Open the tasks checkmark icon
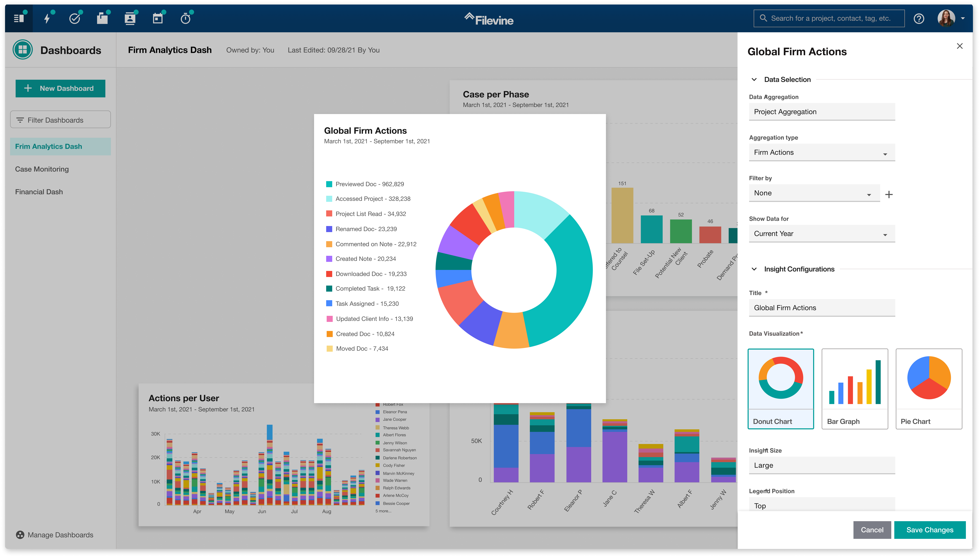This screenshot has width=980, height=557. tap(75, 18)
